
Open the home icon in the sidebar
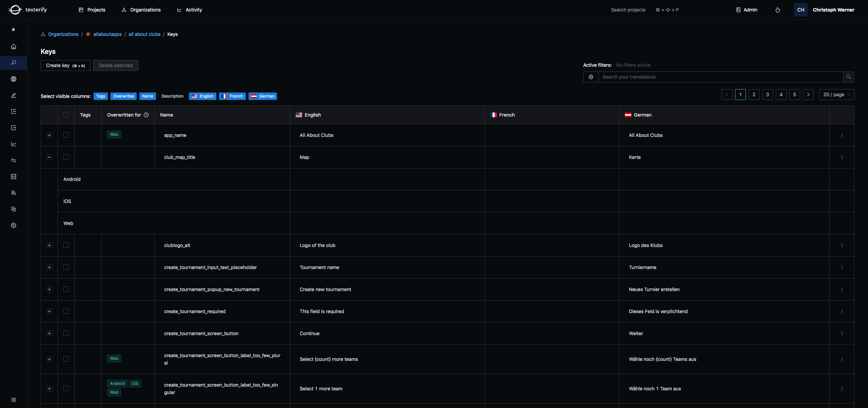[x=14, y=46]
